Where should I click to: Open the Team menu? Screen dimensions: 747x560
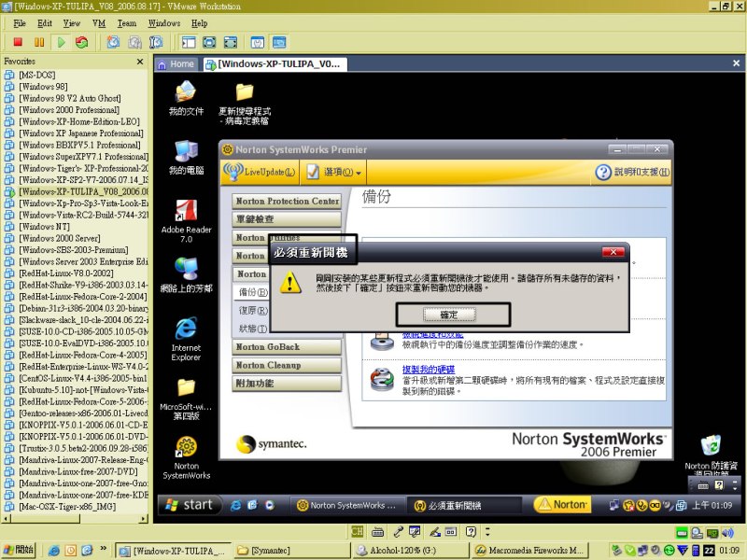127,23
